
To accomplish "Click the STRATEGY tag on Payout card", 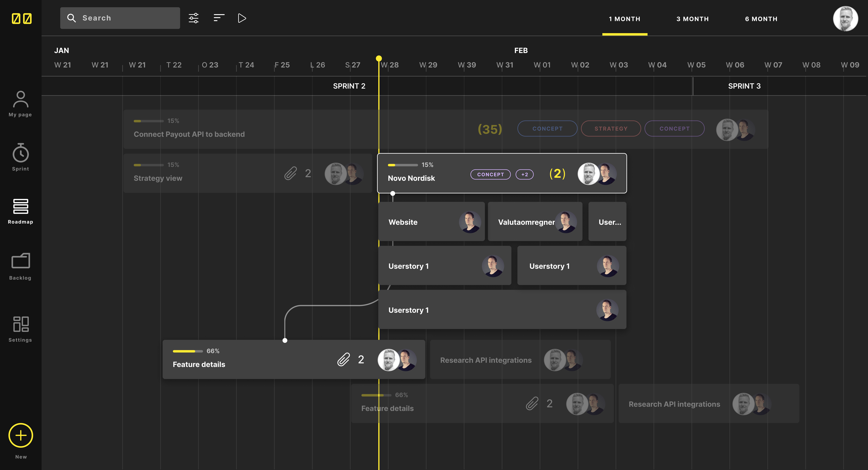I will click(x=611, y=128).
